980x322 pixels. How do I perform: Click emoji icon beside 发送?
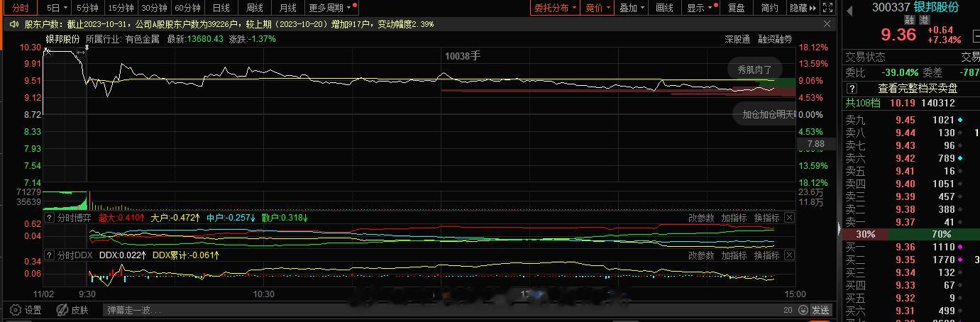click(803, 310)
